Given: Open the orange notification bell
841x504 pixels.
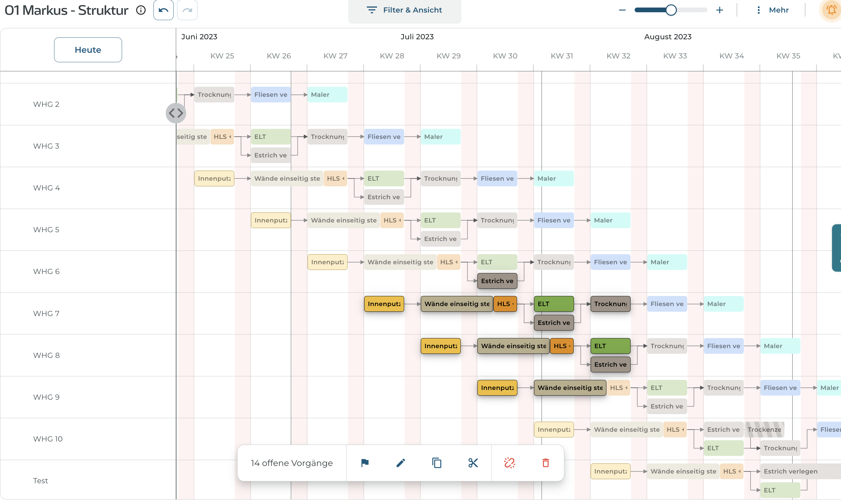Looking at the screenshot, I should 831,10.
